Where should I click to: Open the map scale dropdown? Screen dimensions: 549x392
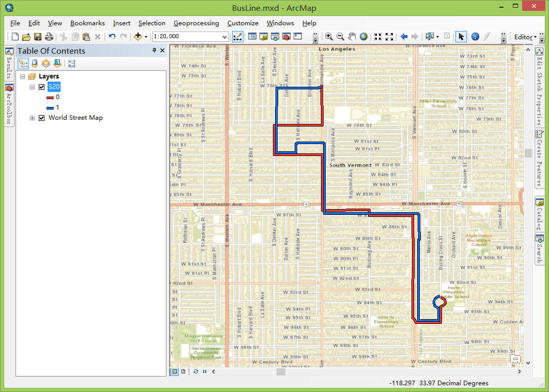tap(224, 37)
